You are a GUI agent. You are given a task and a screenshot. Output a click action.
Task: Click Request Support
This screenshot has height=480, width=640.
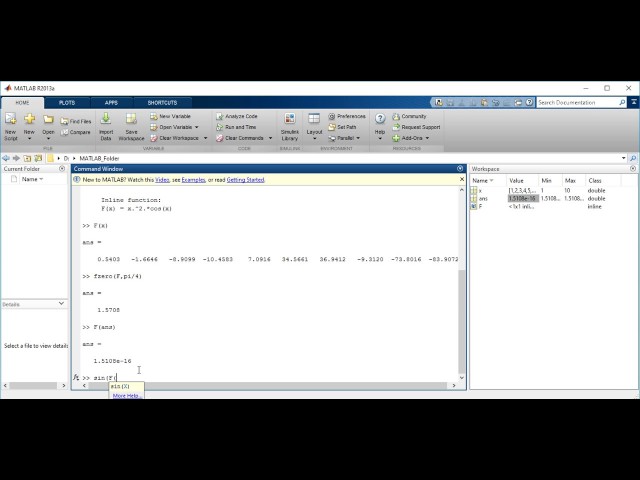point(416,127)
